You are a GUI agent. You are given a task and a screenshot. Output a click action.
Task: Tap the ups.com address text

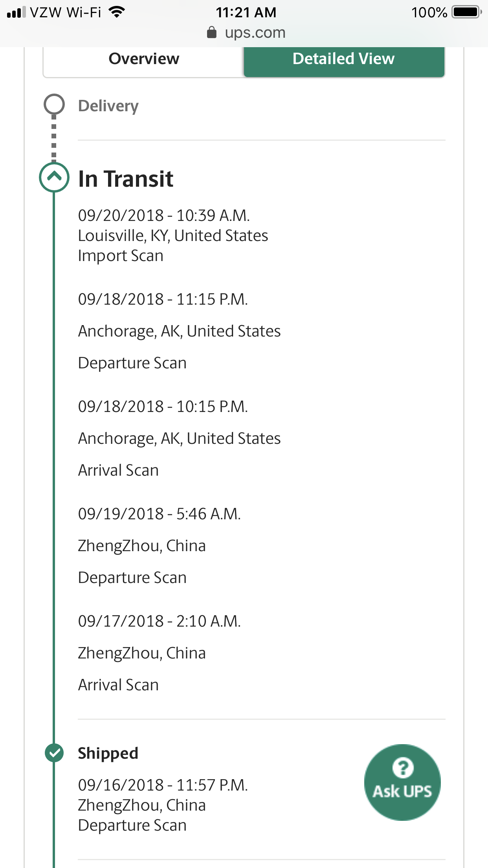[x=255, y=33]
